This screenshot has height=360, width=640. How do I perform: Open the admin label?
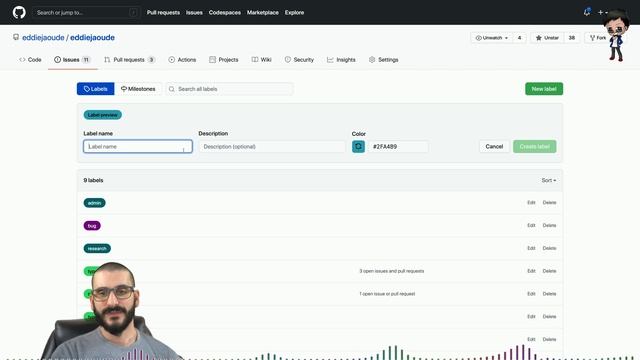point(94,203)
